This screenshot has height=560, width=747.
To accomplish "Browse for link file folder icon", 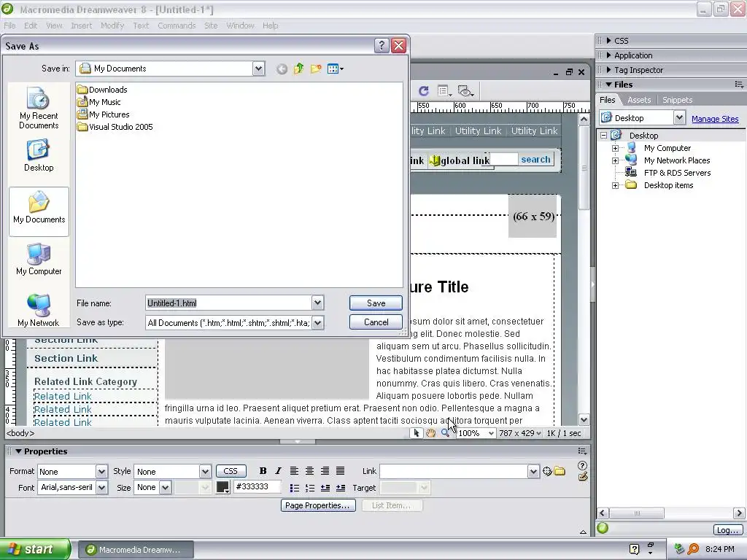I will tap(560, 471).
